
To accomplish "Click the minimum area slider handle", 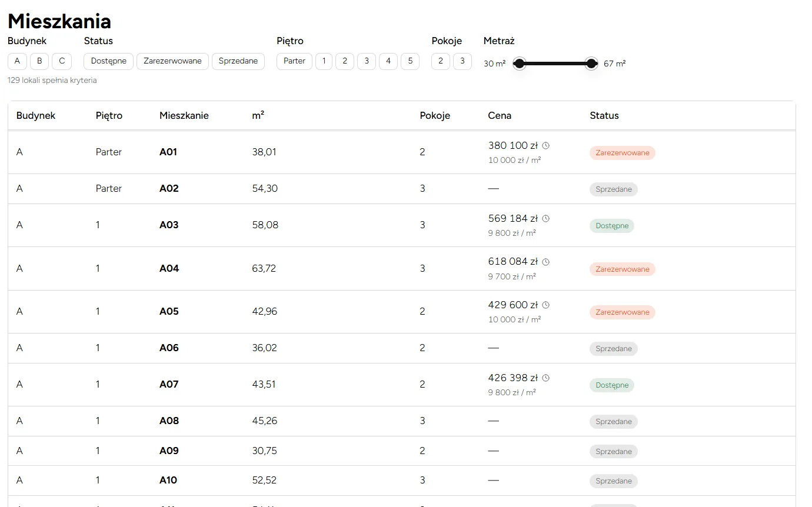I will 519,64.
